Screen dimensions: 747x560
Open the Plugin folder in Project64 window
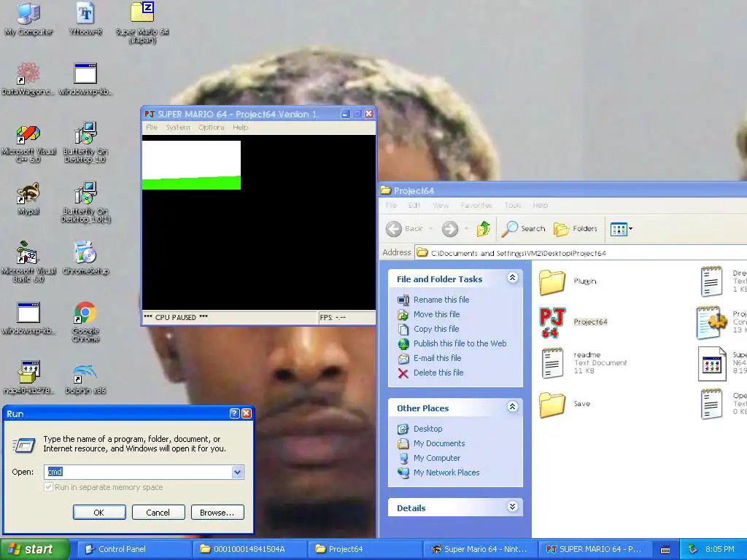coord(568,282)
